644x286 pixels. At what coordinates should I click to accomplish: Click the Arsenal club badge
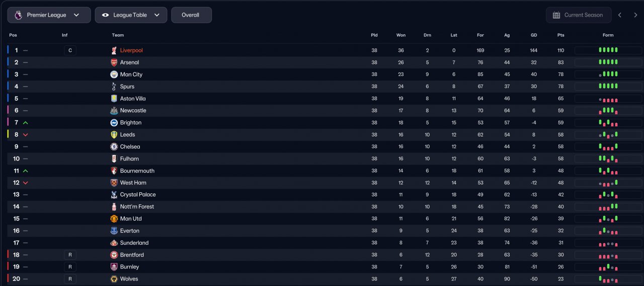pos(114,62)
